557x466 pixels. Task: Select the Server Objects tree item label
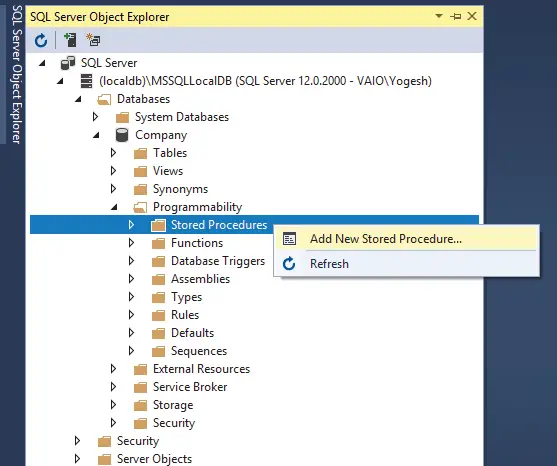(x=154, y=459)
